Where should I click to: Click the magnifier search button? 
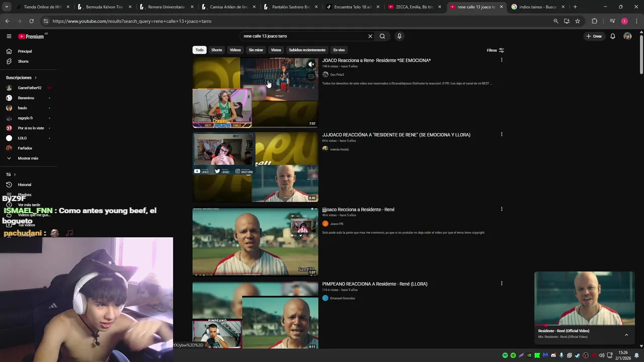(x=382, y=36)
